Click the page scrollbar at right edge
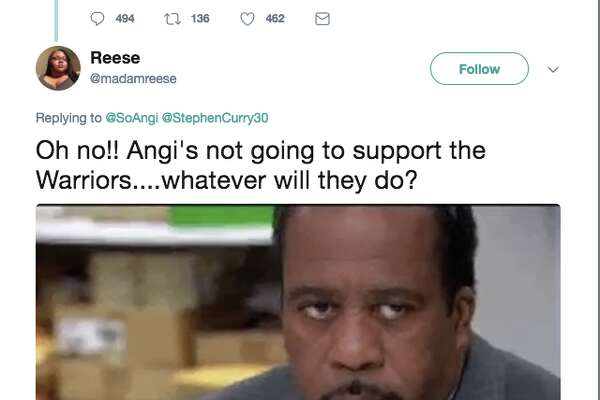The width and height of the screenshot is (600, 400). 598,200
